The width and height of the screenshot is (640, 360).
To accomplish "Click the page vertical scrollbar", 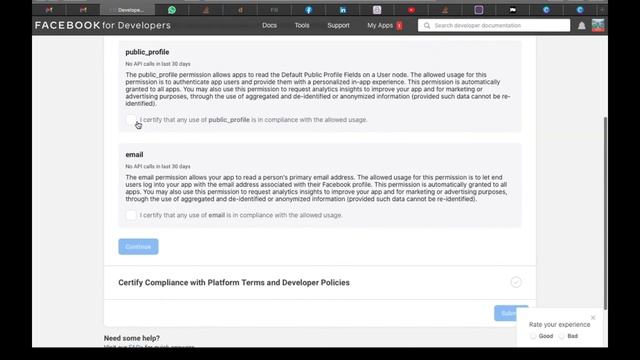I will click(x=605, y=213).
